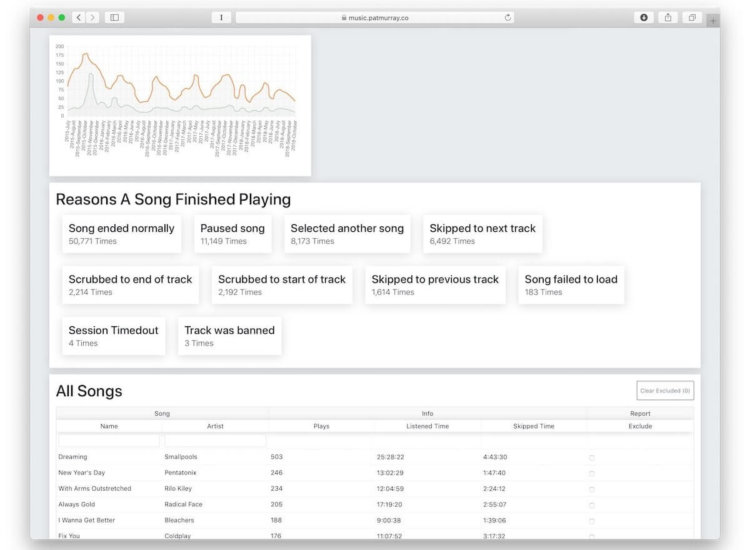Reload the page with the refresh icon

point(507,18)
